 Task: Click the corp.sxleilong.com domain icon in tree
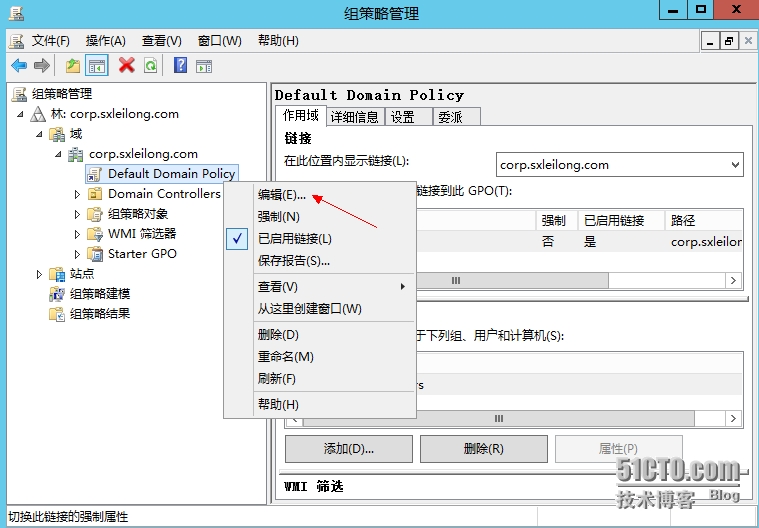click(75, 154)
